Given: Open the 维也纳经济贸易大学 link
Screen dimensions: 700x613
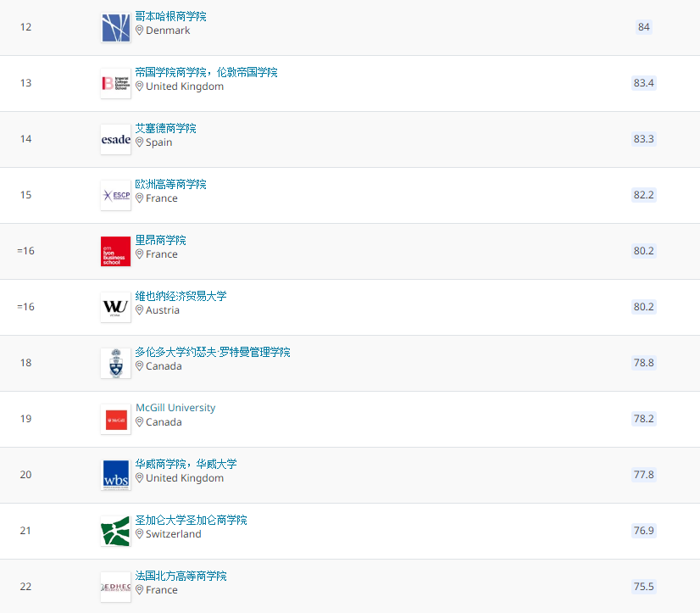Looking at the screenshot, I should 181,296.
